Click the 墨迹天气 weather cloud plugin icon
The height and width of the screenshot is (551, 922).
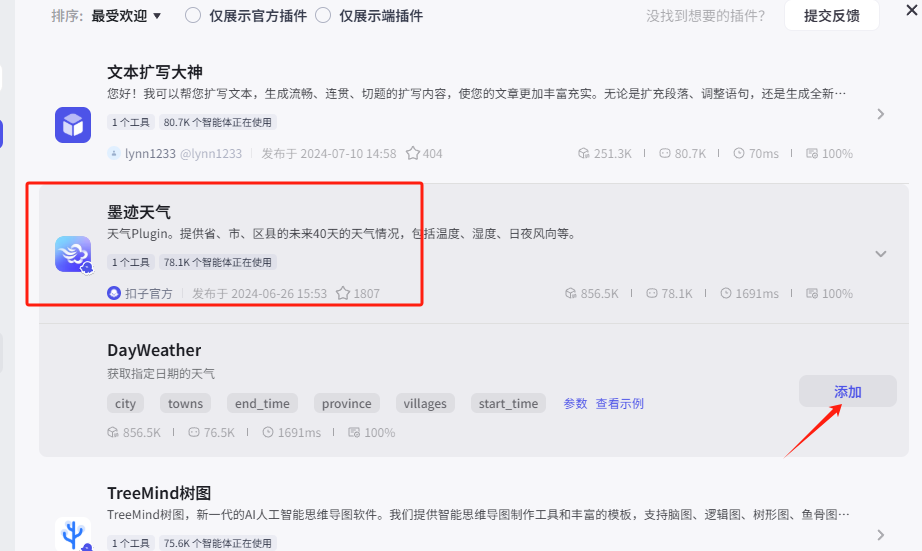[x=73, y=254]
